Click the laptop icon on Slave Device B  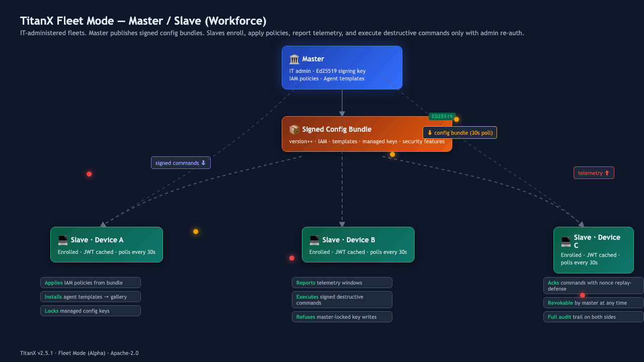(314, 240)
